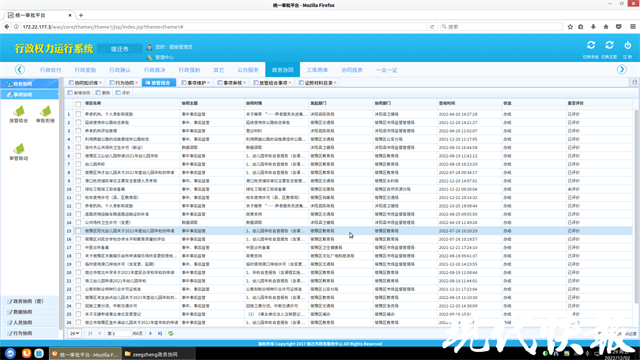640x360 pixels.
Task: Go to previous page in pager
Action: coord(100,333)
